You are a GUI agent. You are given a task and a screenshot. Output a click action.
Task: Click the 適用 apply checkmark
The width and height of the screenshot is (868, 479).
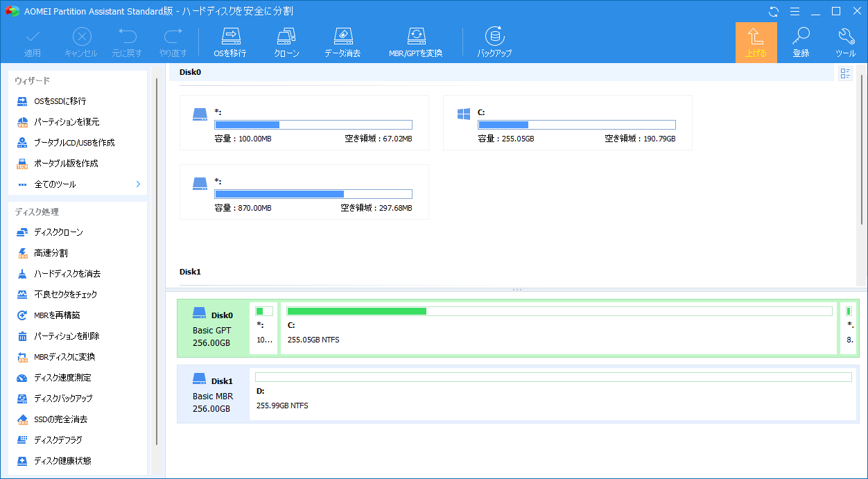pyautogui.click(x=33, y=43)
